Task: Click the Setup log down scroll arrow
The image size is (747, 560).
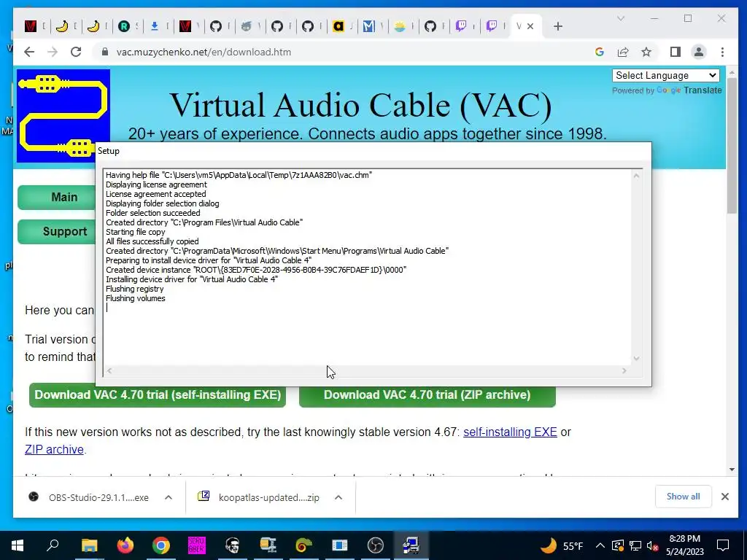Action: 636,359
